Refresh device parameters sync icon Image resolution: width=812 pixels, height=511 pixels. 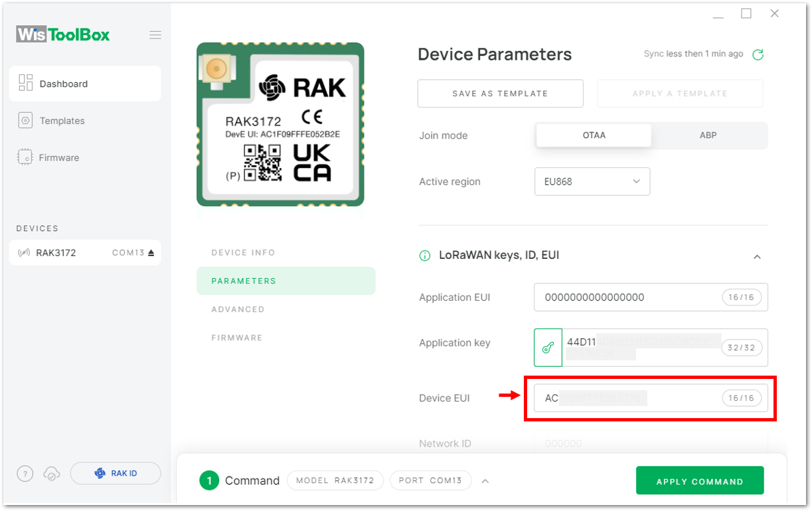click(758, 54)
